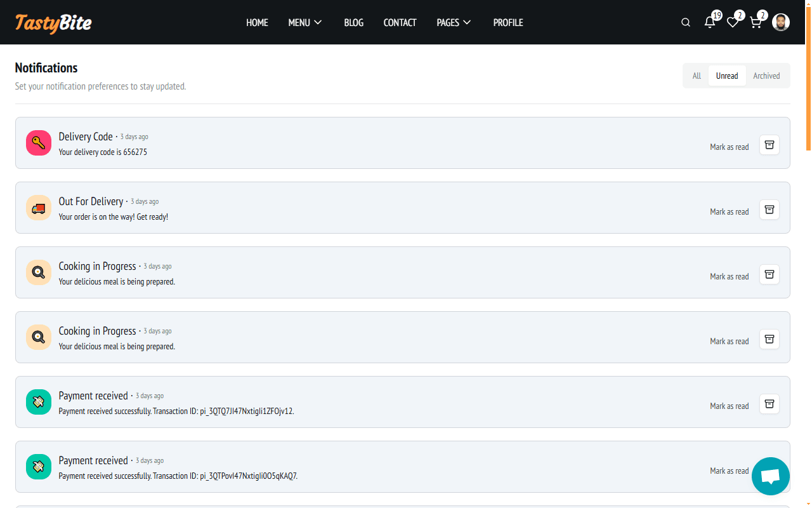
Task: Show the Archived notifications tab
Action: (x=766, y=76)
